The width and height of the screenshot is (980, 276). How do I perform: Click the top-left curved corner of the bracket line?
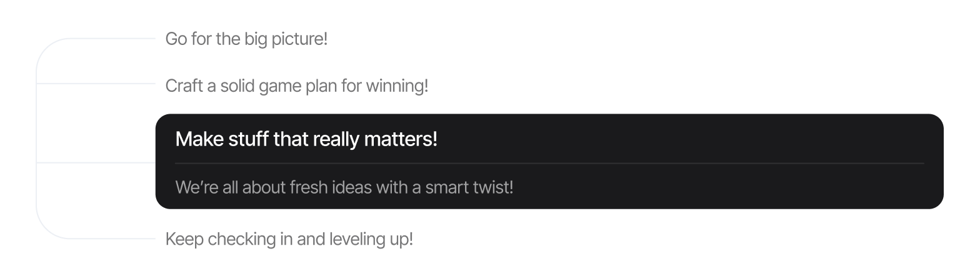pyautogui.click(x=44, y=51)
